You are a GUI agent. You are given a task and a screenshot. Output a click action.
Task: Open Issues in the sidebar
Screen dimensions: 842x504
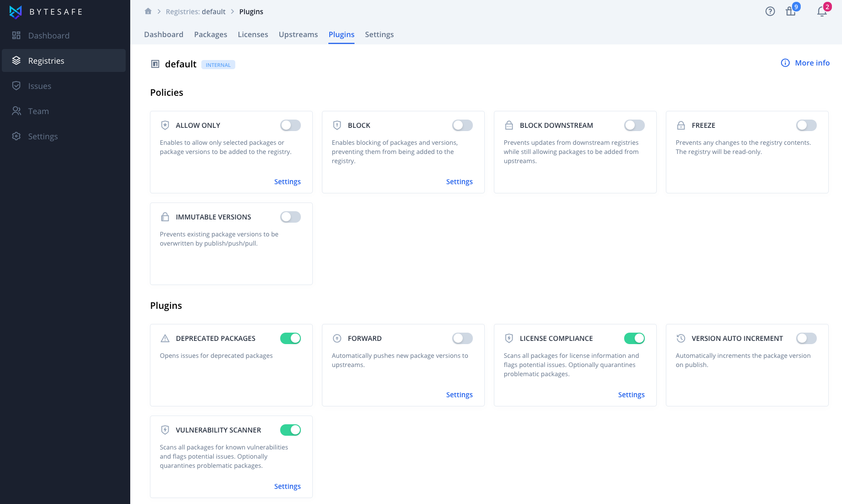(x=64, y=86)
